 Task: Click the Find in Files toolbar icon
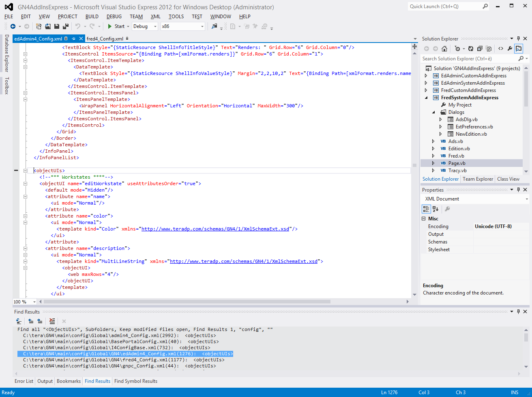(x=215, y=26)
